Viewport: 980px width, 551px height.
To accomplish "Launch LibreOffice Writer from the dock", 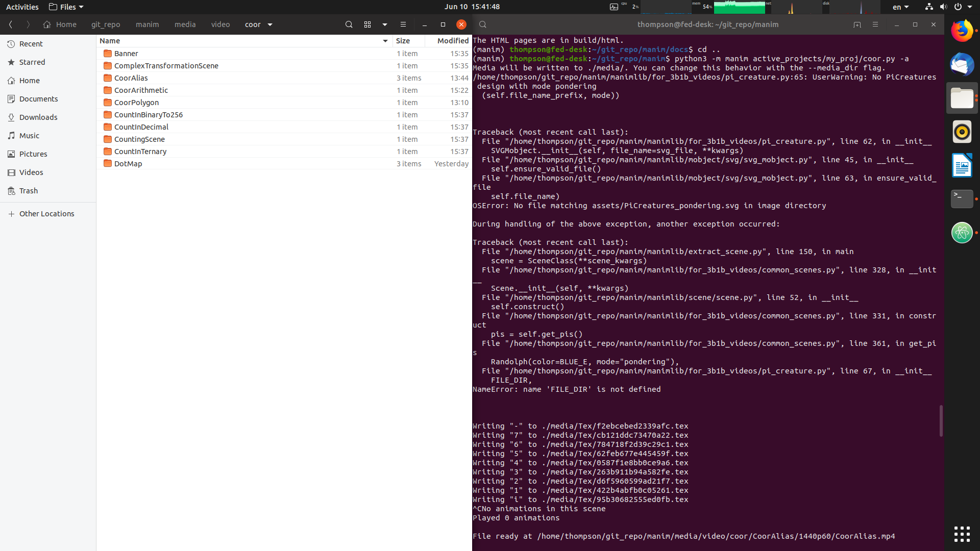I will [962, 165].
